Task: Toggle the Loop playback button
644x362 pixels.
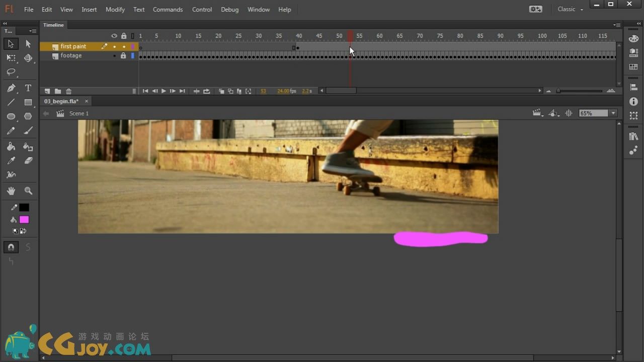Action: [207, 91]
